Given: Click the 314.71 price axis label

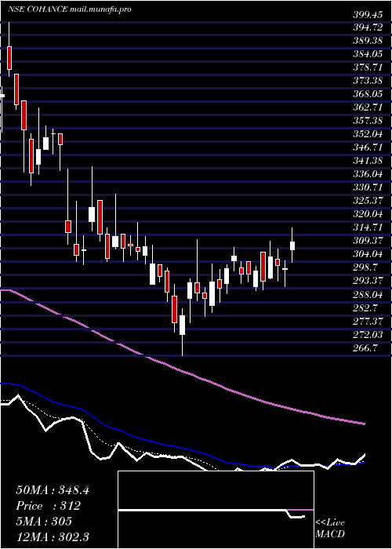Looking at the screenshot, I should coord(367,227).
